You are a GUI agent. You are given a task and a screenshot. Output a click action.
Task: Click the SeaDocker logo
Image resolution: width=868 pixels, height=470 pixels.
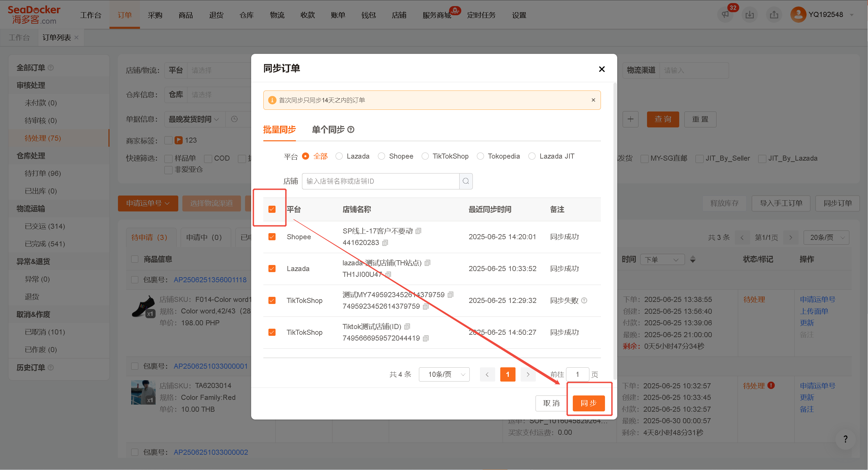click(34, 15)
